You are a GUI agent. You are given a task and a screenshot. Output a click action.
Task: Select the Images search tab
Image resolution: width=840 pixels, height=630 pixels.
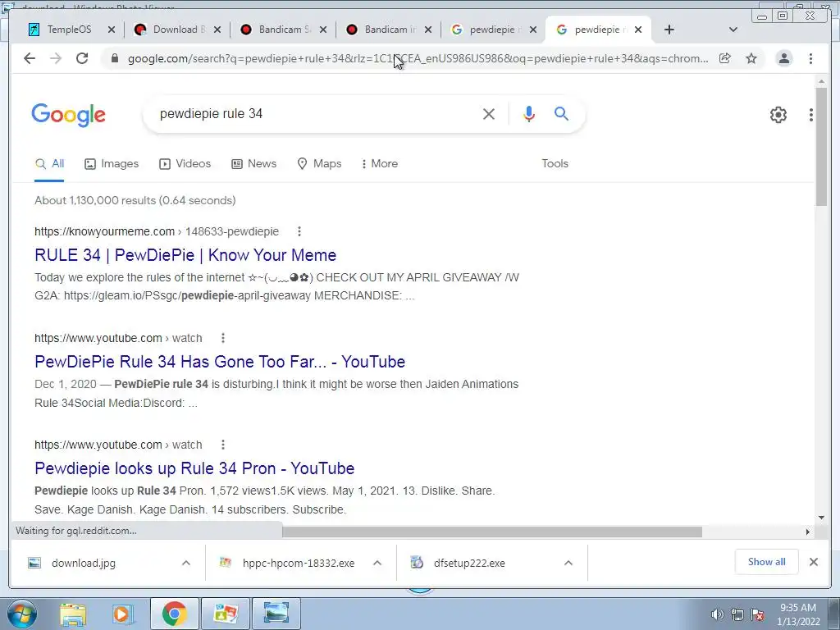(x=112, y=163)
